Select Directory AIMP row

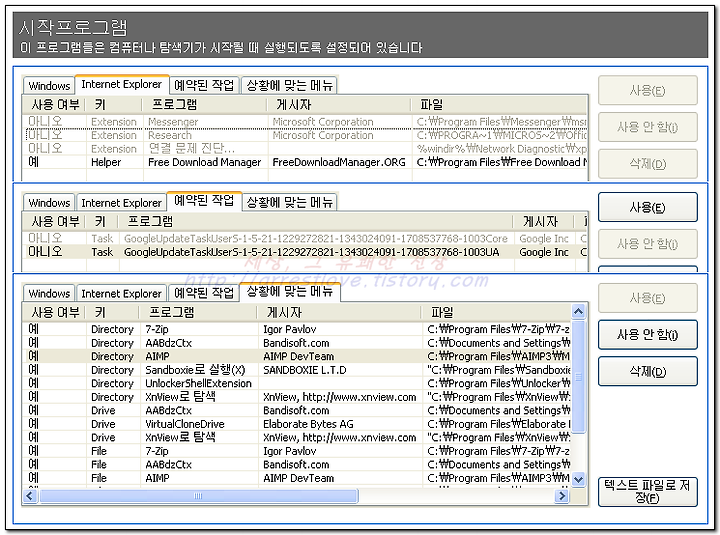[x=297, y=356]
